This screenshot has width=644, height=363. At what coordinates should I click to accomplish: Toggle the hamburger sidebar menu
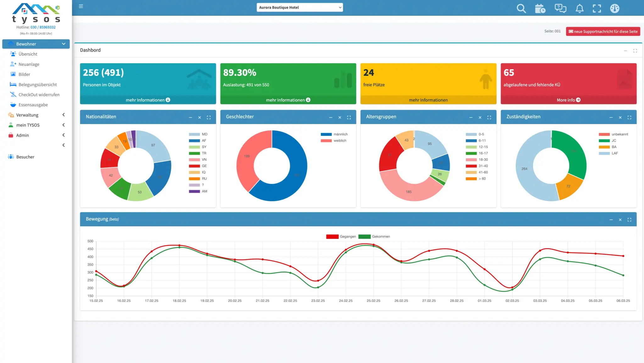pyautogui.click(x=81, y=6)
